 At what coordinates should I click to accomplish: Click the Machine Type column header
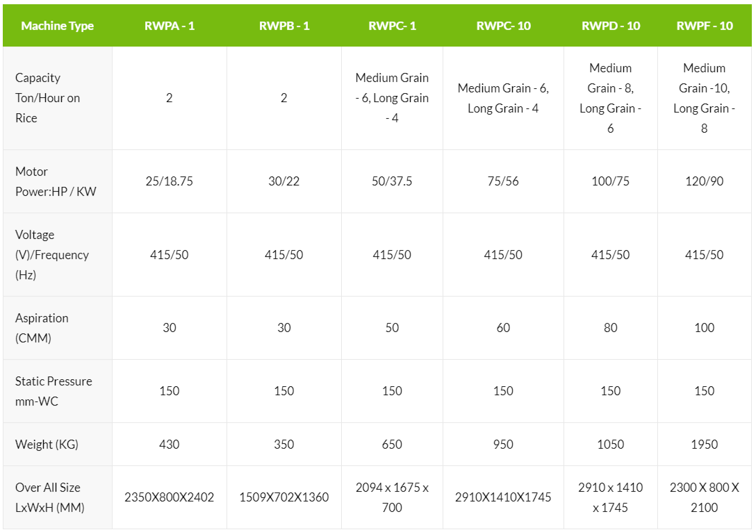coord(57,26)
